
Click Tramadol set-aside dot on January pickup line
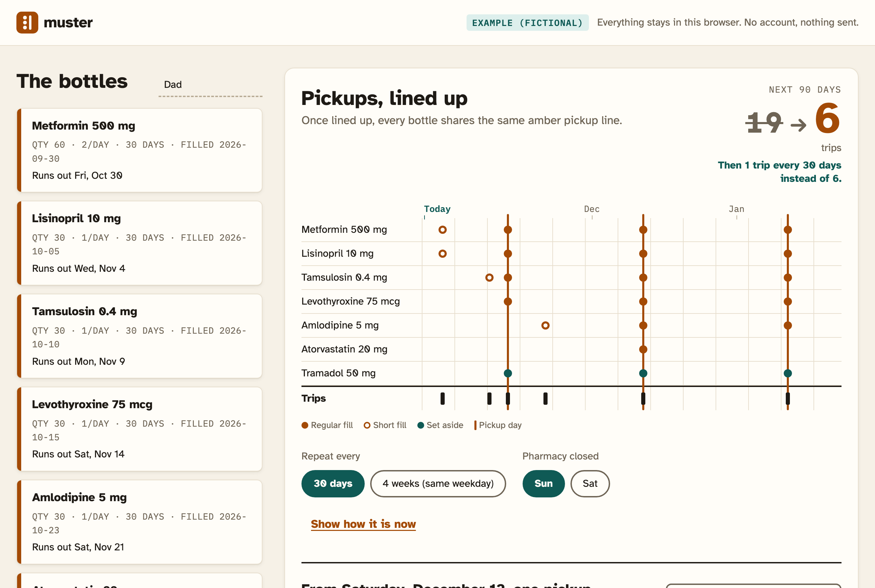click(787, 373)
